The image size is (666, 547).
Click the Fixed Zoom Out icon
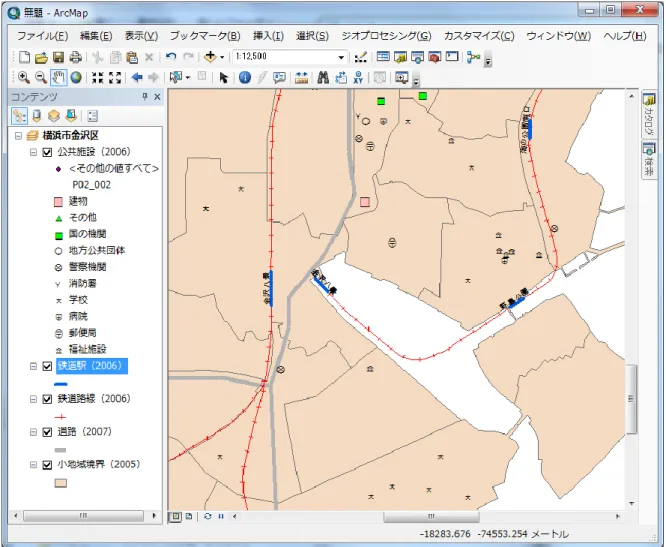coord(115,77)
